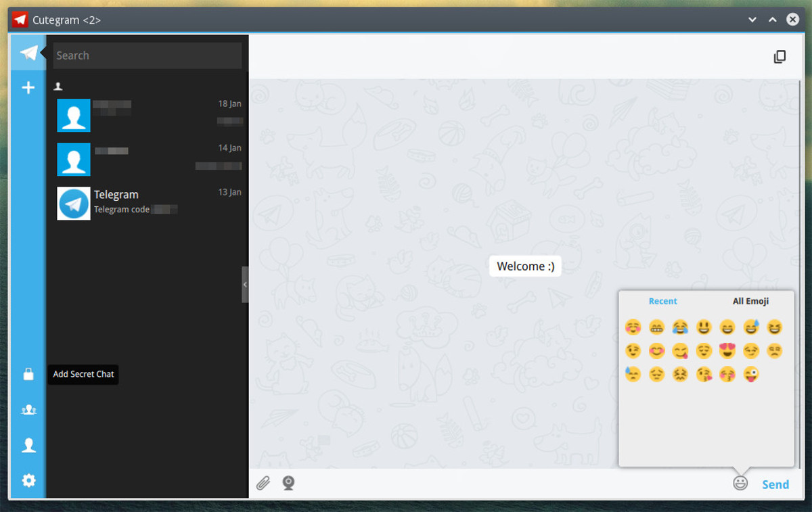Switch to the All Emoji tab
This screenshot has height=512, width=812.
(750, 301)
